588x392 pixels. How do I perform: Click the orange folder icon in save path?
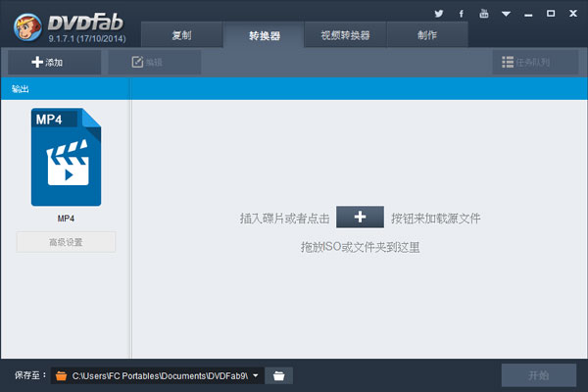click(61, 375)
